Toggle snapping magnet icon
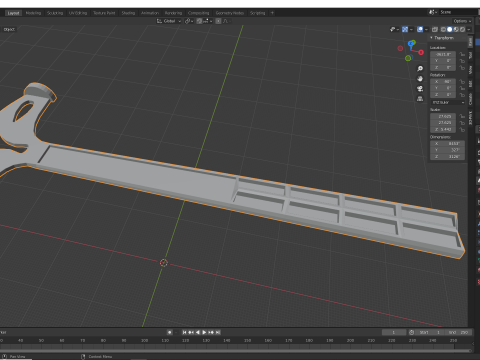The image size is (480, 360). coord(199,21)
